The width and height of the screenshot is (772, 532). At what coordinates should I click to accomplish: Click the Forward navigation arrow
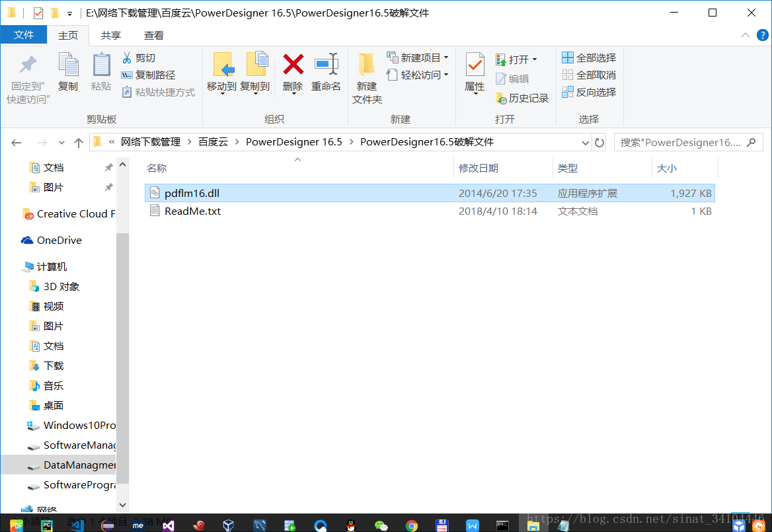click(42, 143)
